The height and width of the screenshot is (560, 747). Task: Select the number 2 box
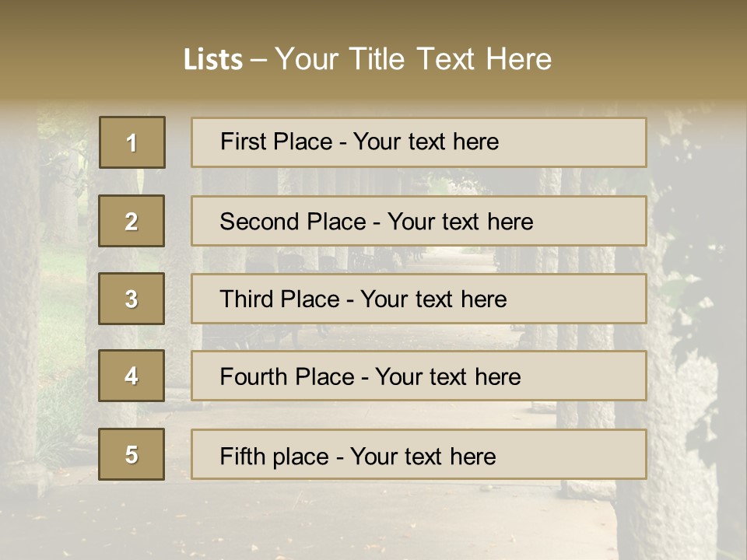click(x=132, y=221)
